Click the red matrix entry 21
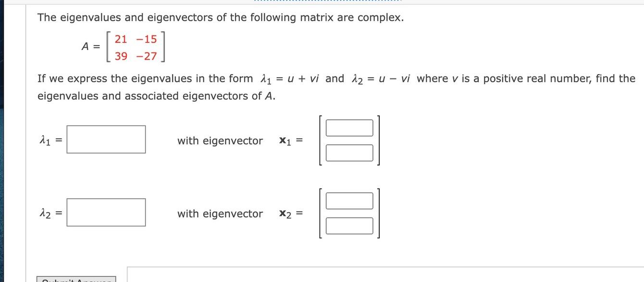Screen dimensions: 644x282 coord(121,39)
